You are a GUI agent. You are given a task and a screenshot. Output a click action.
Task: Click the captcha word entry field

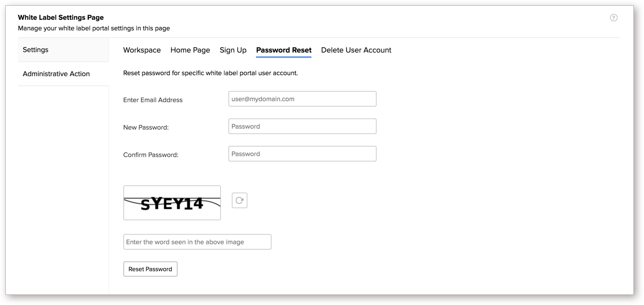(x=197, y=241)
